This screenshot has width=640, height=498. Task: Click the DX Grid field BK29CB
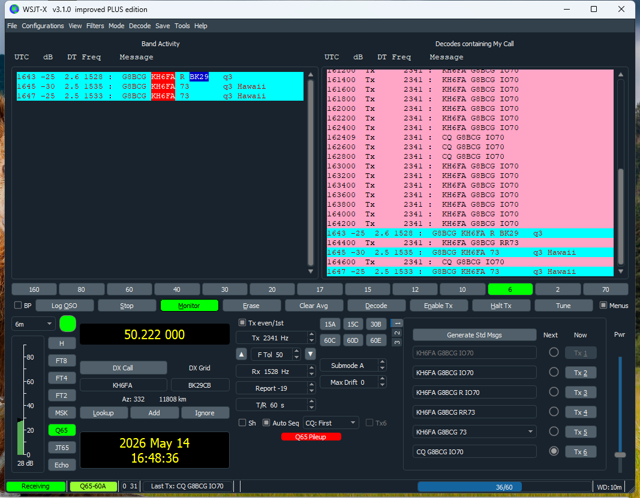click(200, 385)
